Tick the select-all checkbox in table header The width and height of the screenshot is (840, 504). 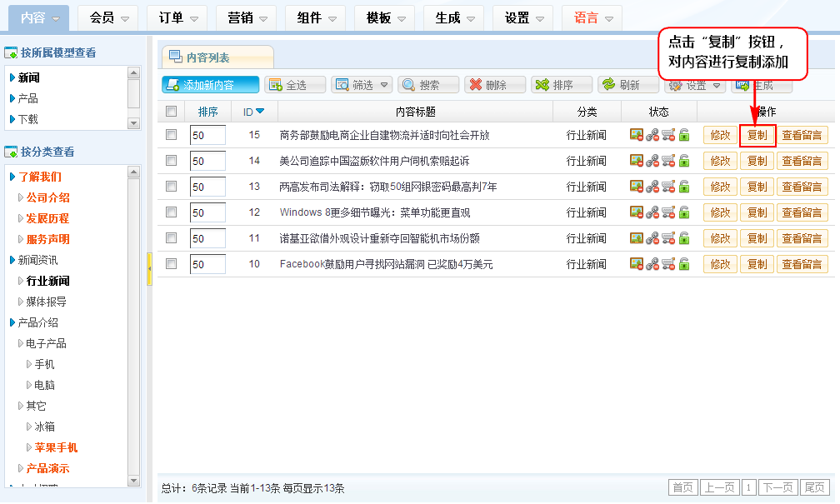(x=172, y=112)
